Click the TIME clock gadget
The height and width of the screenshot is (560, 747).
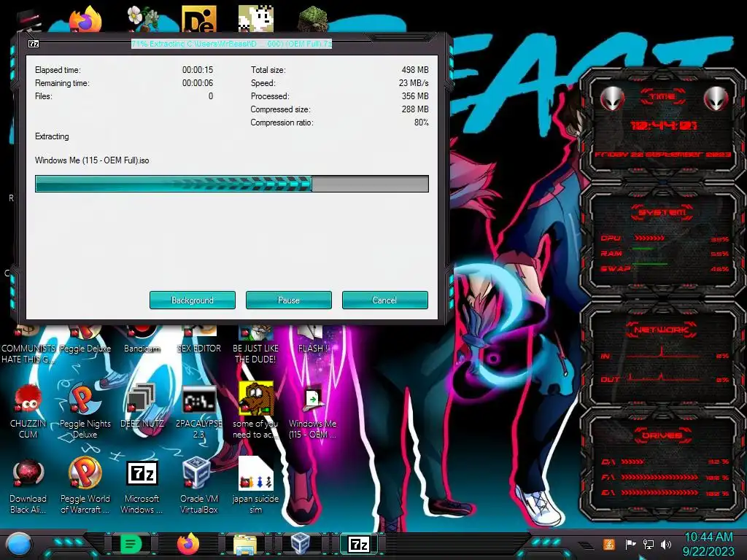coord(662,125)
